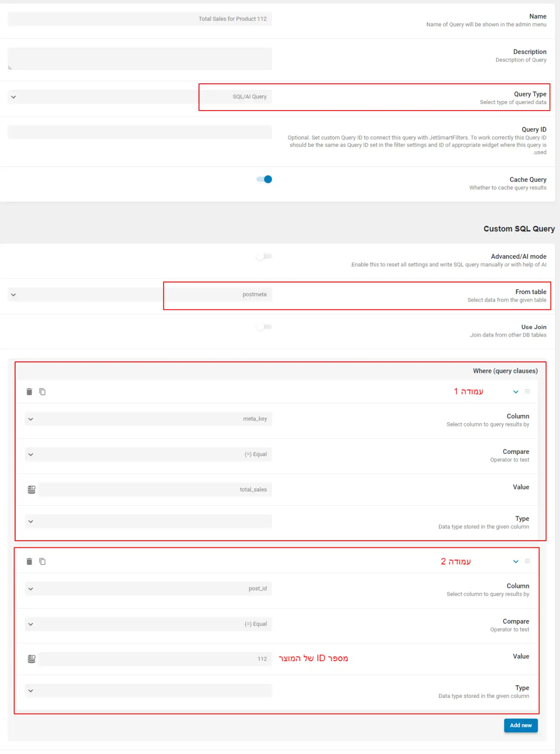Click the Name field Total Sales for Product 112
This screenshot has height=754, width=560.
tap(140, 19)
